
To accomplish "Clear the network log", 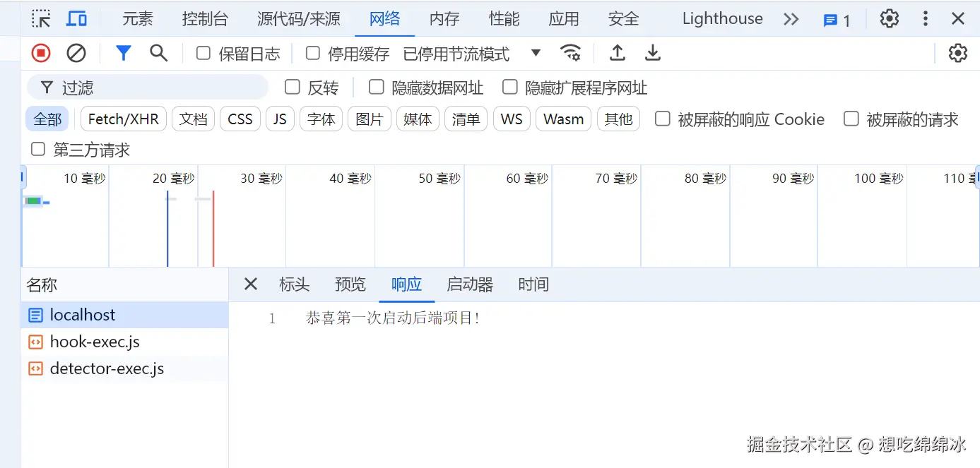I will point(76,52).
